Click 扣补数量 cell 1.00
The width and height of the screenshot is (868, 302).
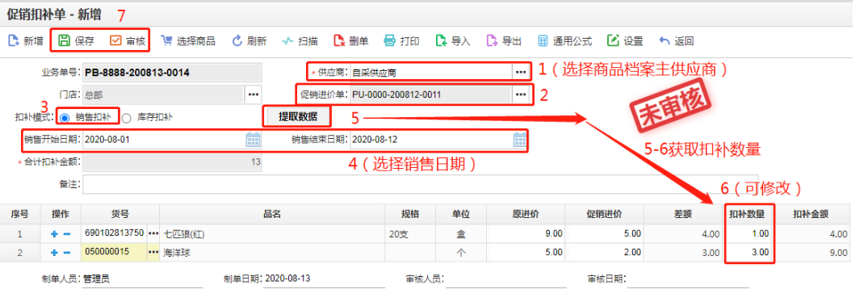(750, 233)
